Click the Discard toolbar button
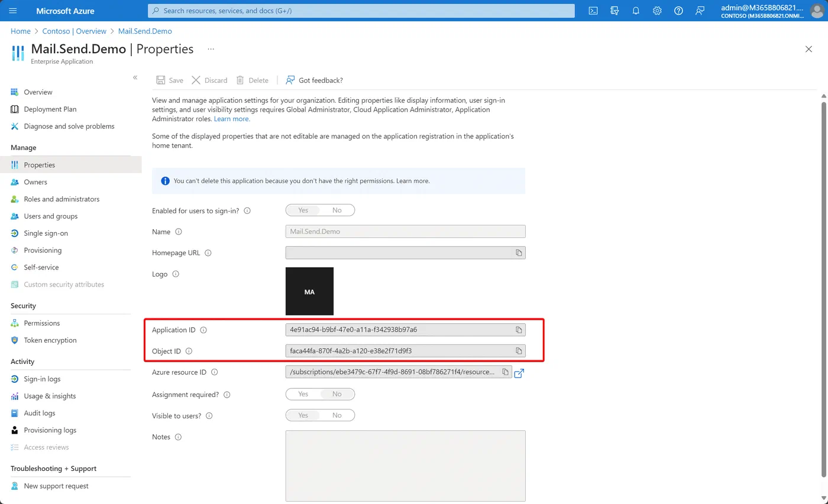Screen dimensions: 828x504 (210, 80)
